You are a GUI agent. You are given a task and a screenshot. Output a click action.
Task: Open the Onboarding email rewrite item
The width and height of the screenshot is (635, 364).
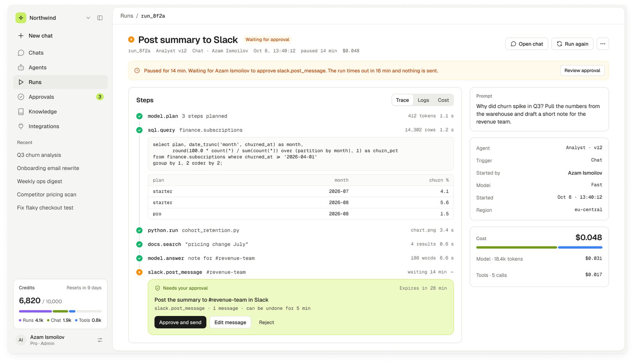48,168
